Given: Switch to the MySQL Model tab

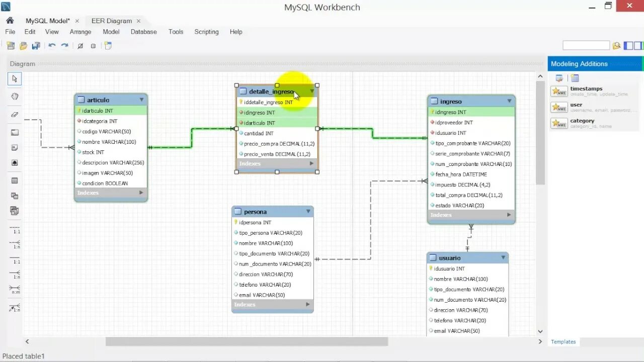Looking at the screenshot, I should tap(48, 21).
